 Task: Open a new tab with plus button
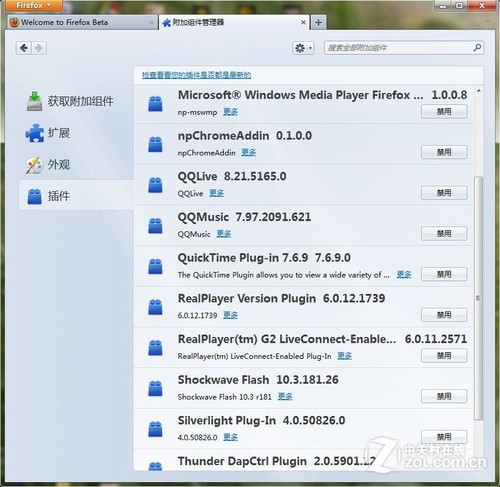[x=318, y=22]
